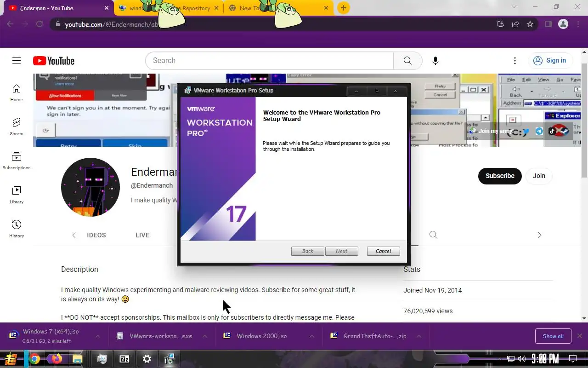Viewport: 588px width, 368px height.
Task: Expand options for Windows 2000.iso download
Action: [312, 336]
